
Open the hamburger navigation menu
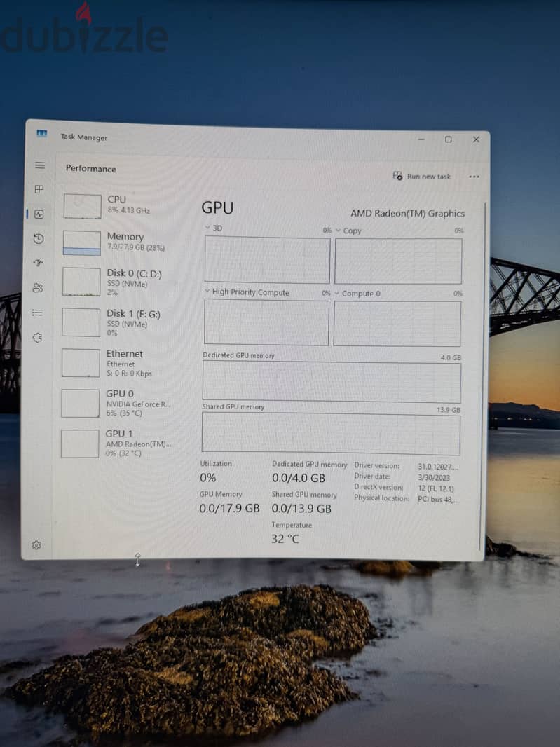39,165
